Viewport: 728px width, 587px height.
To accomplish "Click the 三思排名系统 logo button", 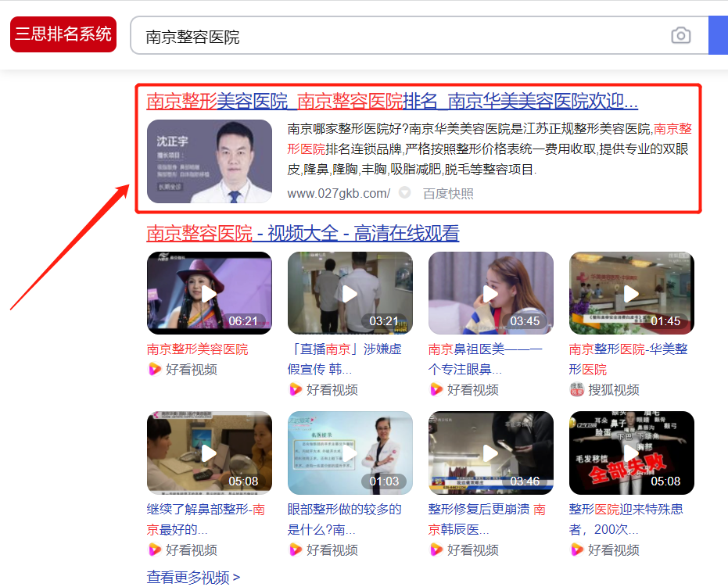I will tap(63, 34).
